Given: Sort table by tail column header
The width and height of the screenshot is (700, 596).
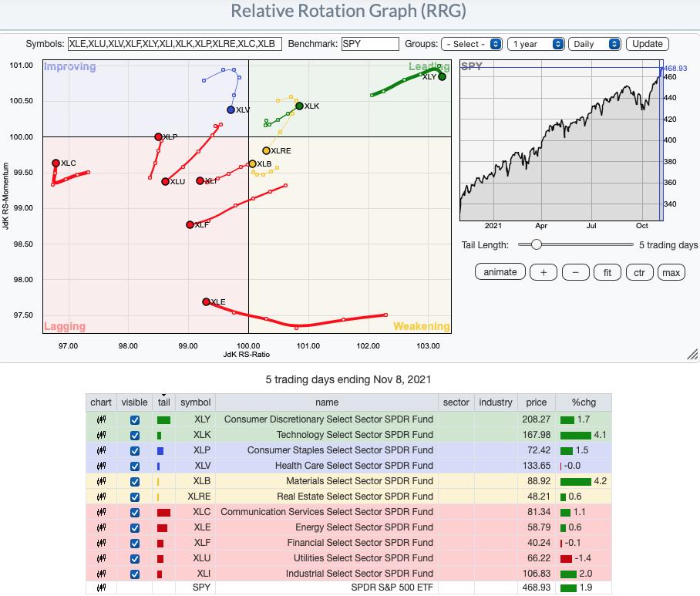Looking at the screenshot, I should pyautogui.click(x=164, y=402).
